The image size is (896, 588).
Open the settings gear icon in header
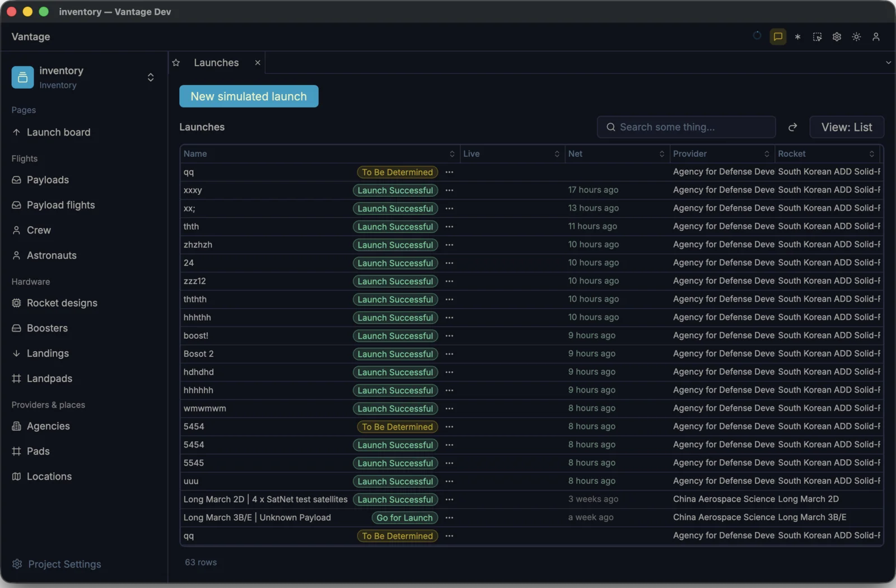pyautogui.click(x=837, y=37)
